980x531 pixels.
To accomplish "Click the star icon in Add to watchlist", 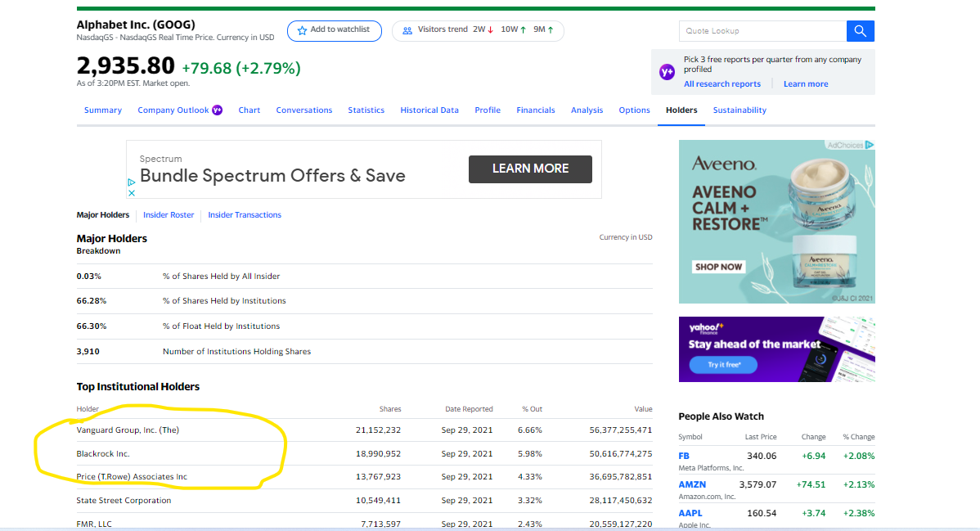I will click(x=302, y=30).
